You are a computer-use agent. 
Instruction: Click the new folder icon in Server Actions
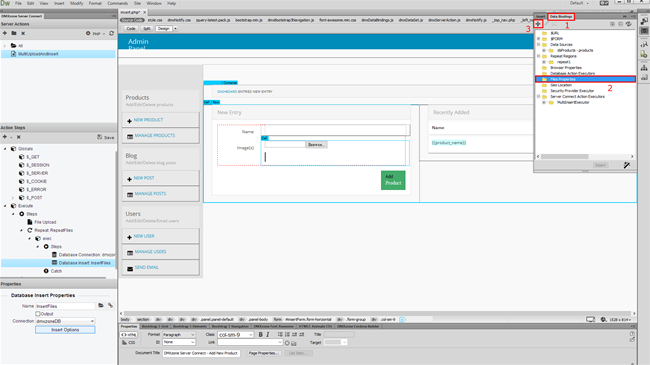pos(14,33)
